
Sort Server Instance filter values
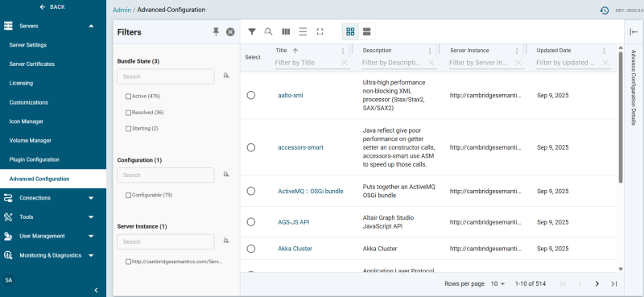coord(226,241)
